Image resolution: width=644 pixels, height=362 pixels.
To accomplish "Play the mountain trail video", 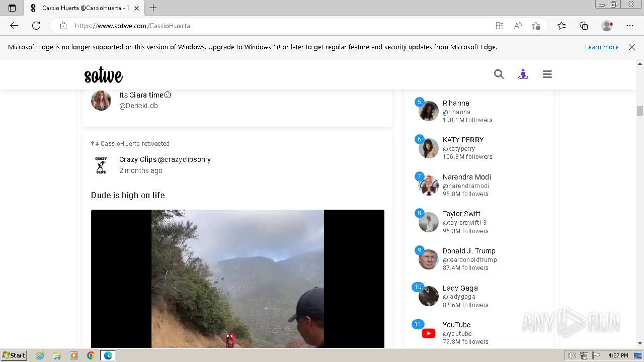I will tap(237, 279).
